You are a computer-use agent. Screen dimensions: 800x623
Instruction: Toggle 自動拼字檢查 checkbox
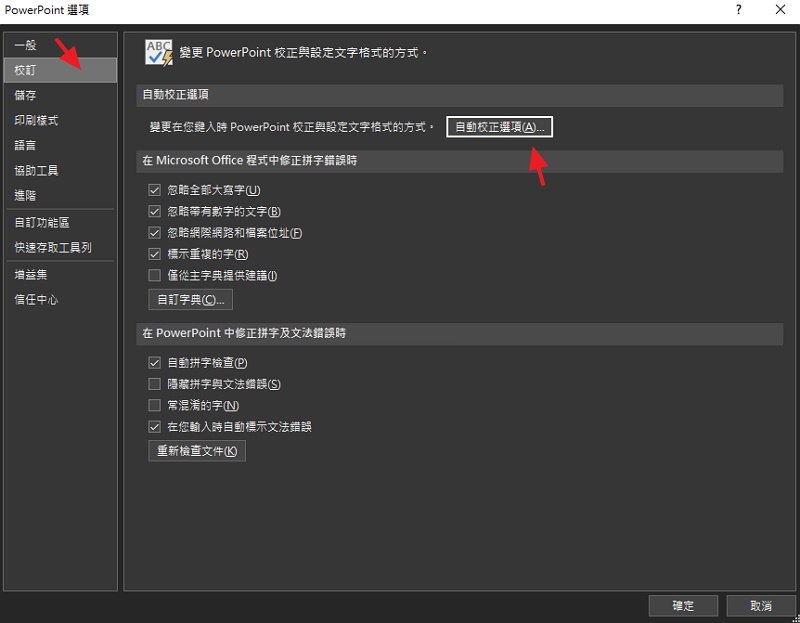pos(154,363)
